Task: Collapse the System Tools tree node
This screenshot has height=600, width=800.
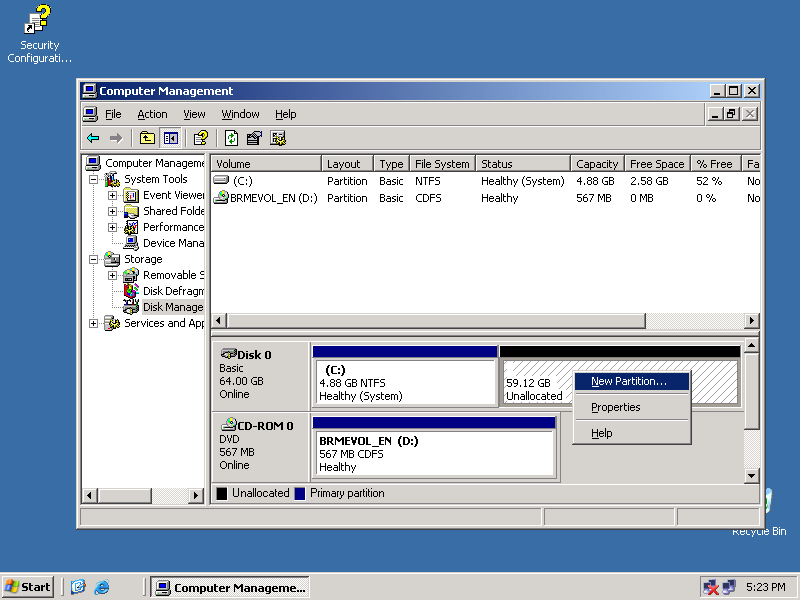Action: click(x=93, y=179)
